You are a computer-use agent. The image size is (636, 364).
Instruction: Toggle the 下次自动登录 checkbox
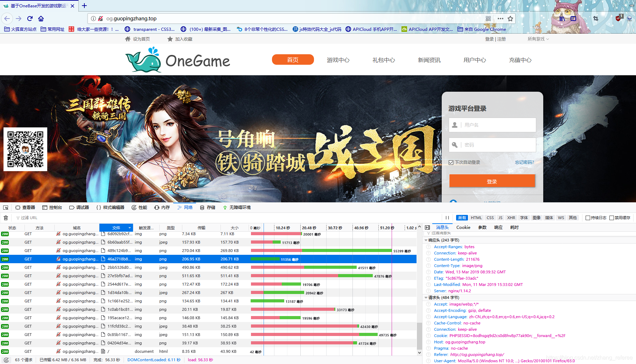coord(451,162)
